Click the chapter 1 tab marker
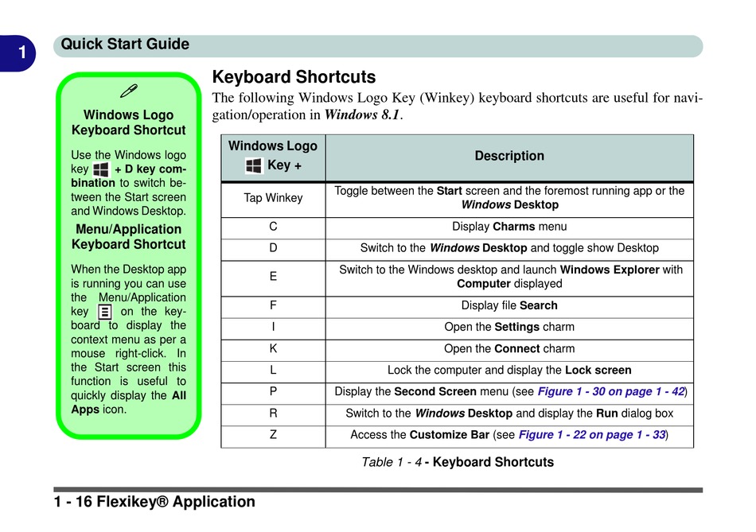 (18, 53)
